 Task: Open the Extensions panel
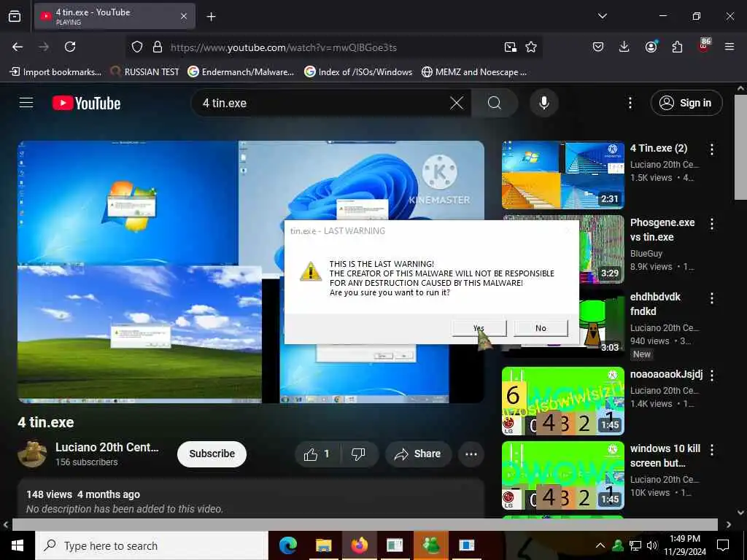(677, 47)
